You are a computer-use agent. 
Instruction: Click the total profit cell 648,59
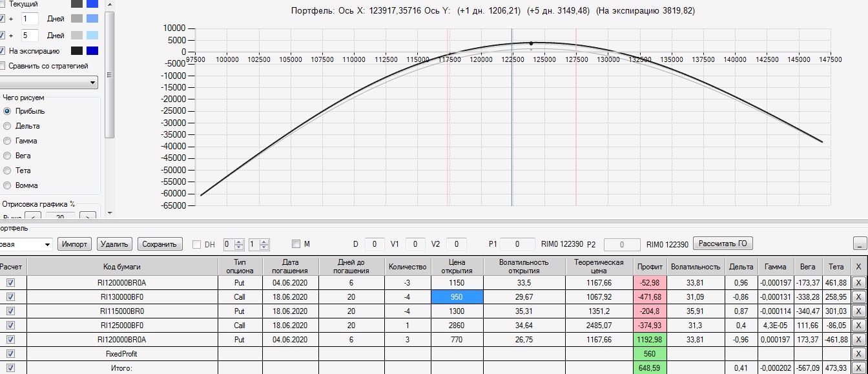coord(650,368)
